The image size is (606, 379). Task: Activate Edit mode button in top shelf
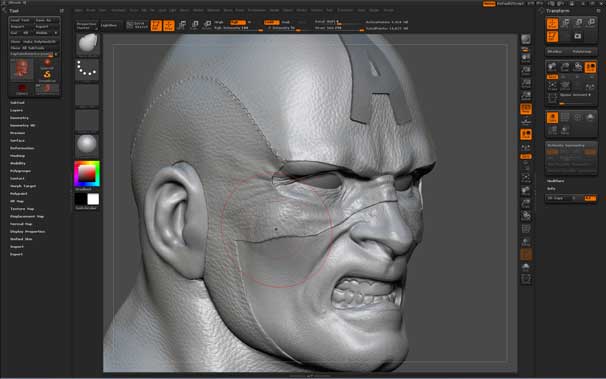tap(156, 25)
